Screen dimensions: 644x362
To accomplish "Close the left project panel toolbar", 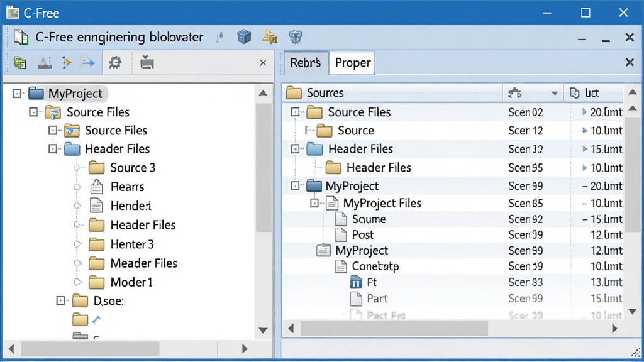I will click(x=263, y=63).
